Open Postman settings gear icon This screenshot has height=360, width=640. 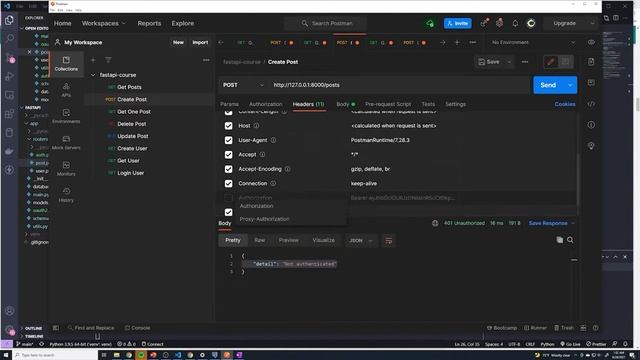click(499, 23)
